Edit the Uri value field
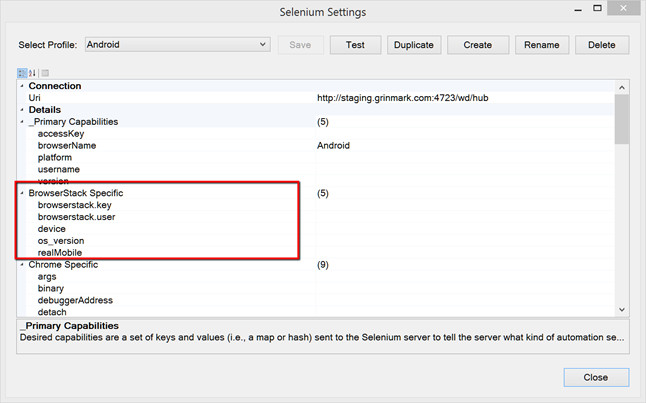Screen dimensions: 646x403 [460, 98]
